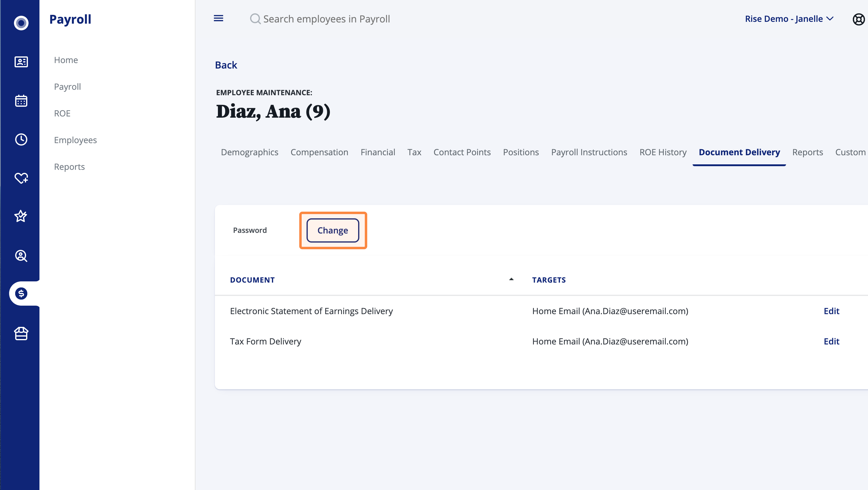Image resolution: width=868 pixels, height=490 pixels.
Task: Open Payroll in the side menu
Action: 67,86
